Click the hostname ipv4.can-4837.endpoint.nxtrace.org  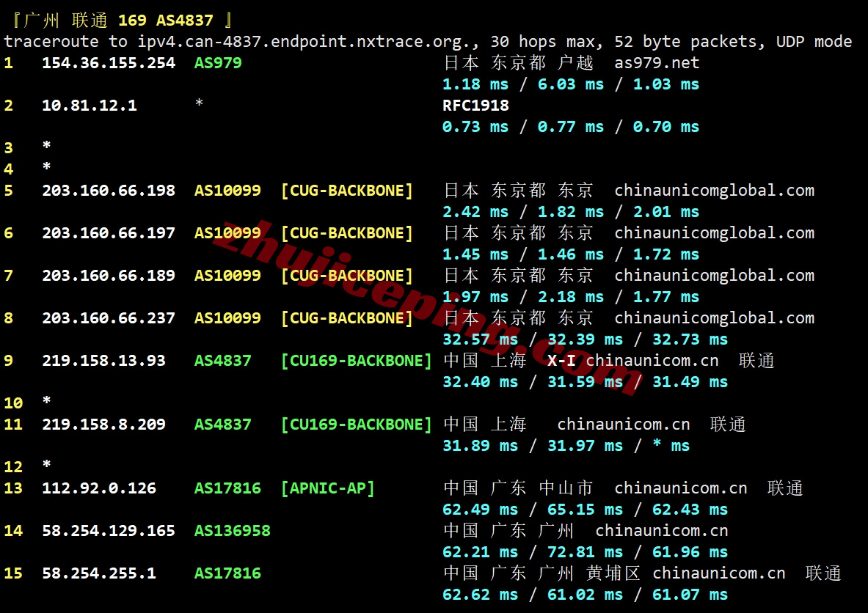pos(309,42)
